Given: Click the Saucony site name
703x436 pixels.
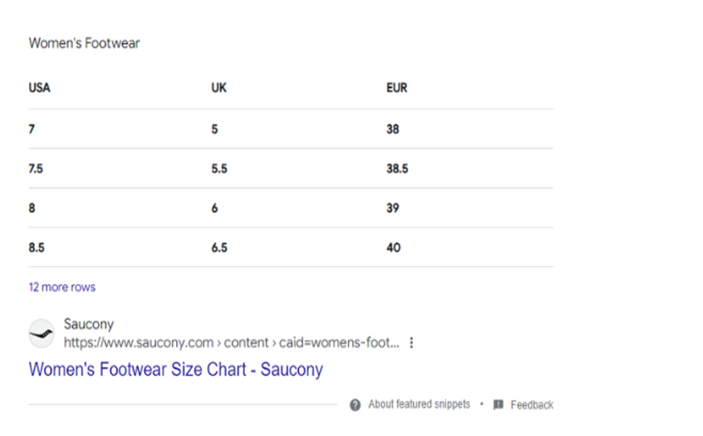Looking at the screenshot, I should tap(89, 324).
